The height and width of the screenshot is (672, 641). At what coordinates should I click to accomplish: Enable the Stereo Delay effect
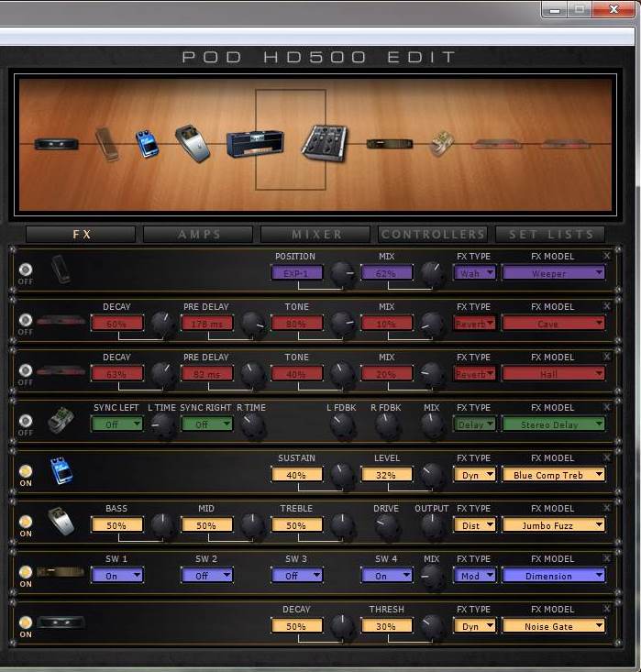[x=26, y=421]
